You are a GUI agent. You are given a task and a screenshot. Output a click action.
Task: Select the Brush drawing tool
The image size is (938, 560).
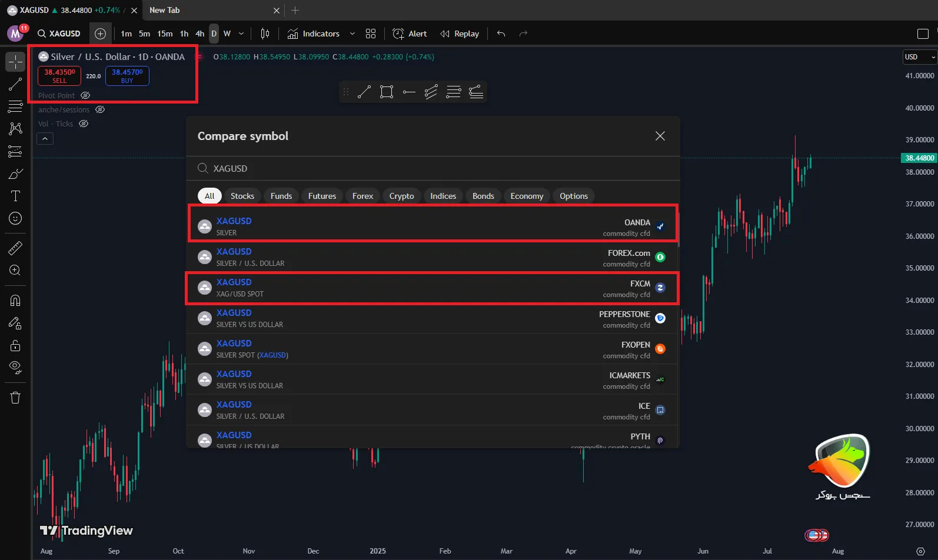(15, 174)
